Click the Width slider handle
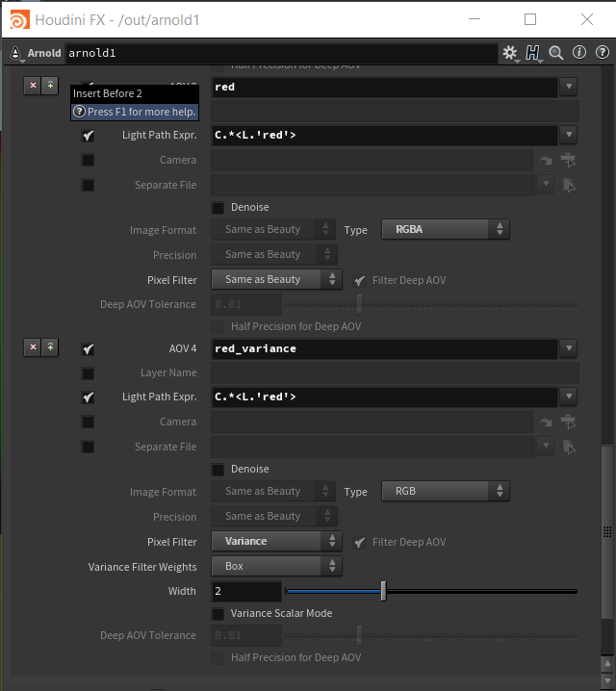The image size is (616, 691). point(383,591)
